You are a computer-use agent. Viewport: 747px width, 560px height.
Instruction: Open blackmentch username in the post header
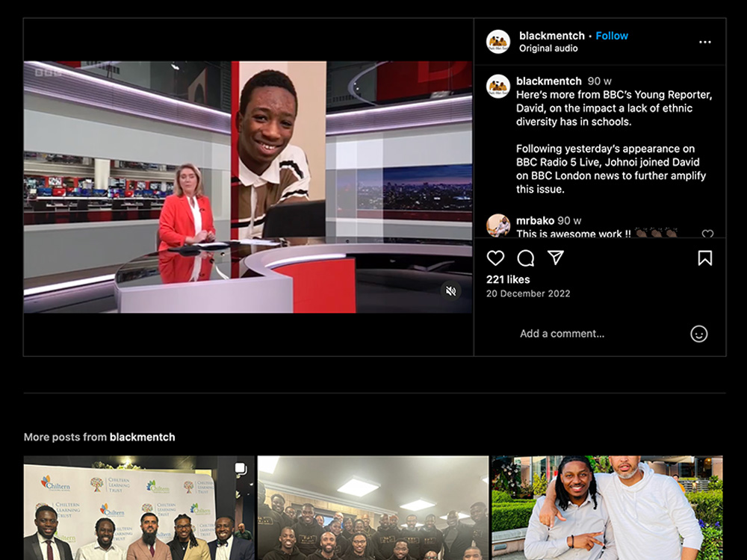click(552, 36)
